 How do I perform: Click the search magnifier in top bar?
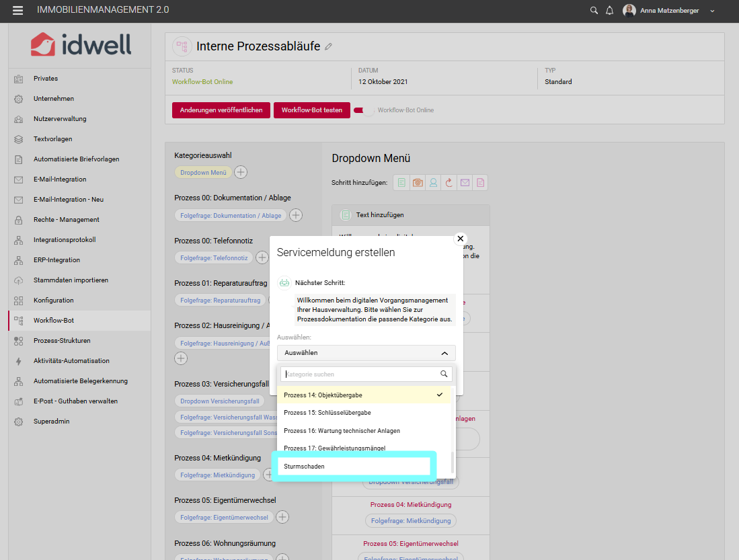tap(594, 10)
